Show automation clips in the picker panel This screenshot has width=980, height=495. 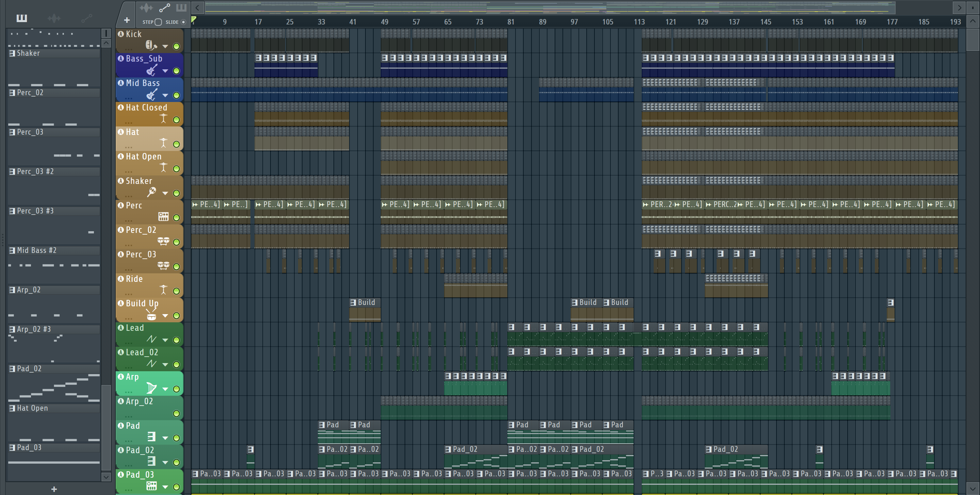click(x=87, y=18)
